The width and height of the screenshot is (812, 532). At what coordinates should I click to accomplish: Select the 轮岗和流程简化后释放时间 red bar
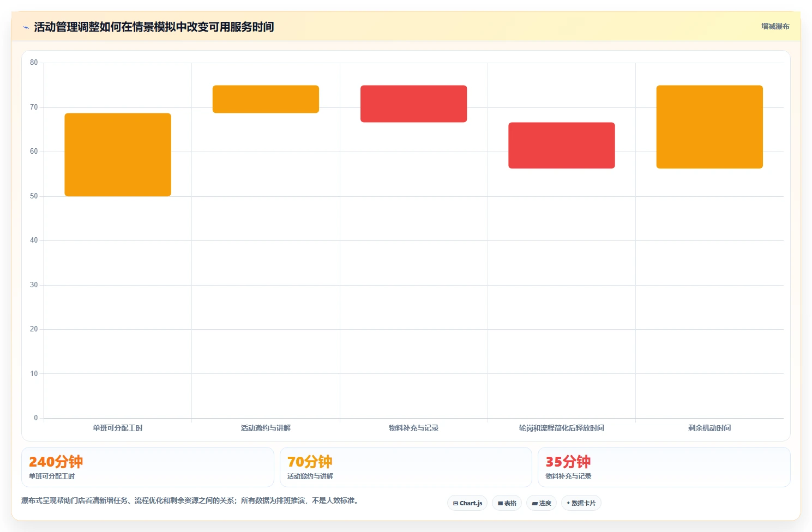point(562,146)
